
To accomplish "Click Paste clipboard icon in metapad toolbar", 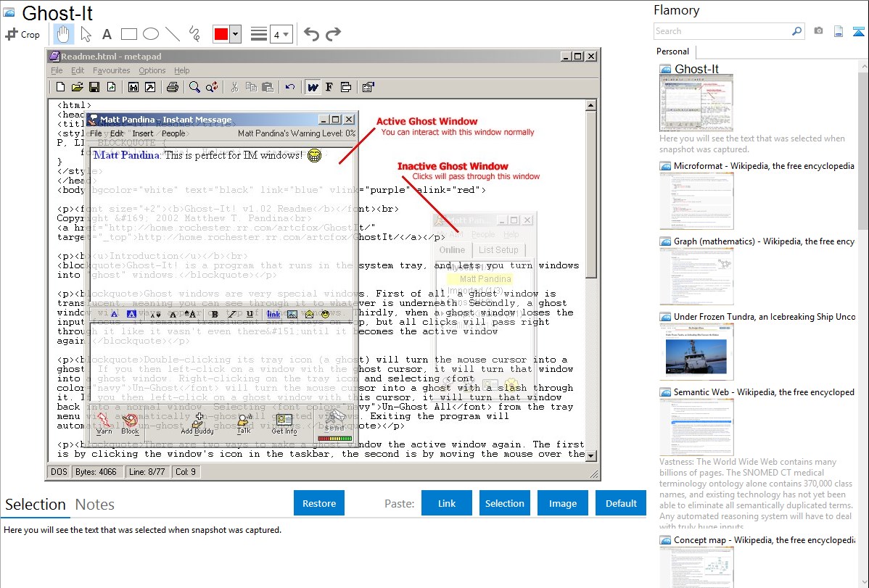I will 268,87.
